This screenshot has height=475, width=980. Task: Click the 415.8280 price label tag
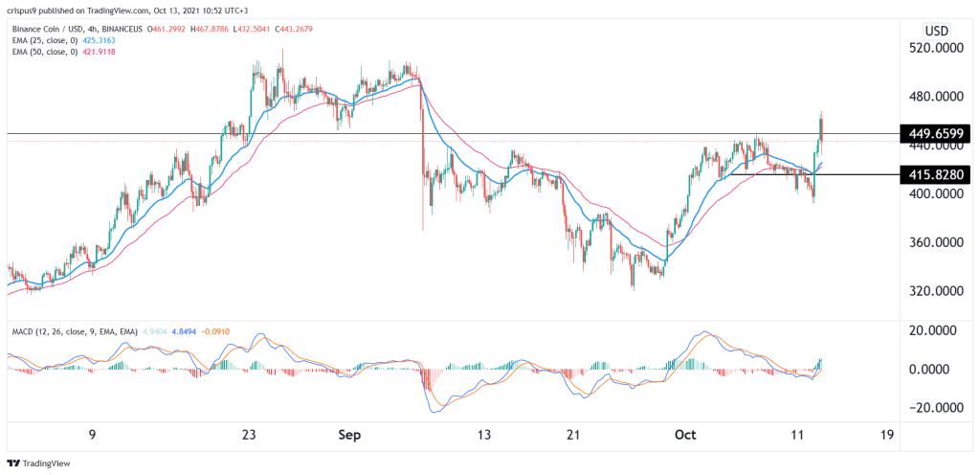click(934, 174)
